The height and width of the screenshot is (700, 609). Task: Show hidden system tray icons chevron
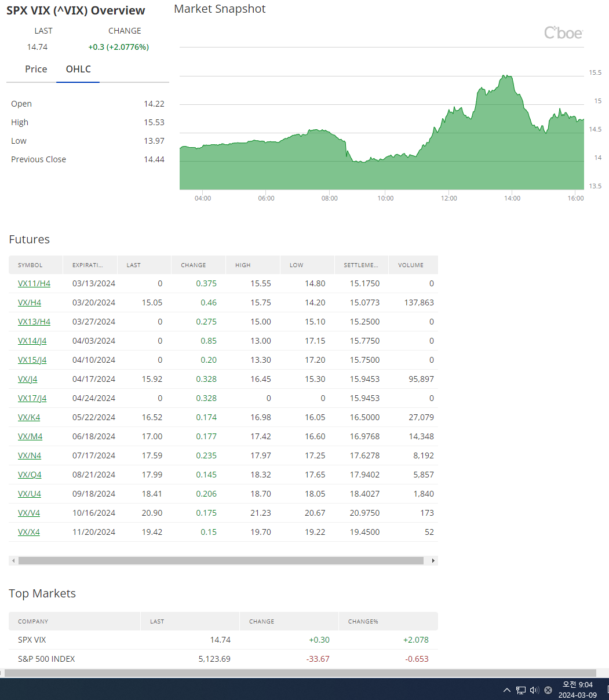click(x=507, y=690)
